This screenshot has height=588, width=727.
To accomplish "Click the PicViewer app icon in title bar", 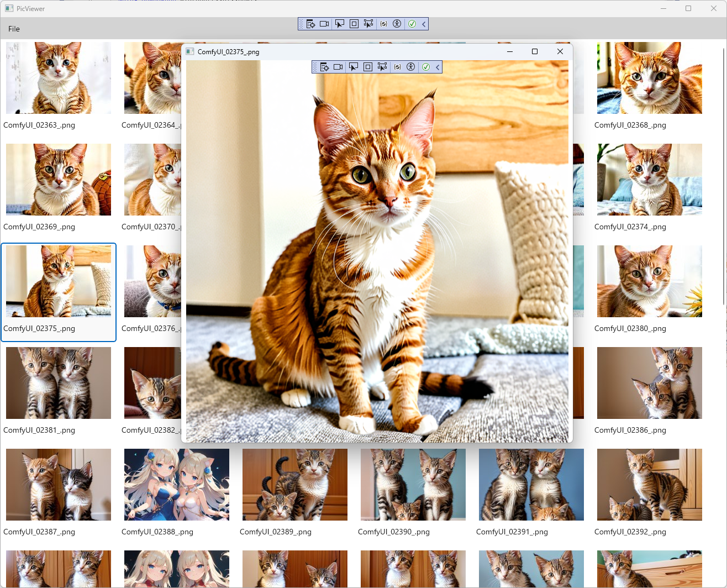I will (9, 8).
